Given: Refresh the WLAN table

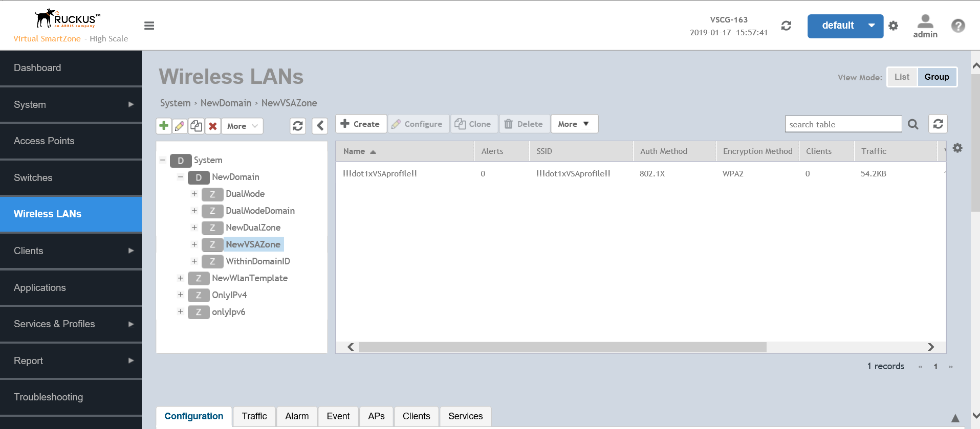Looking at the screenshot, I should [938, 124].
